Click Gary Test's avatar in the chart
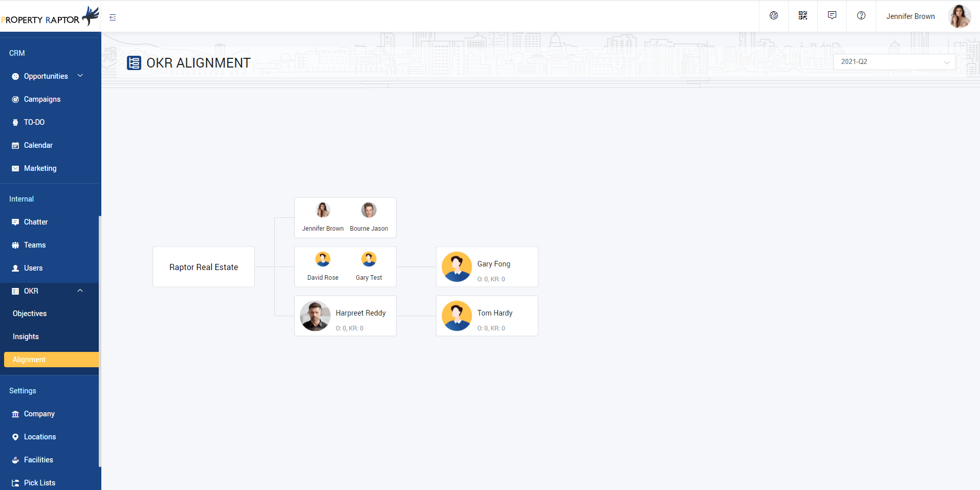This screenshot has height=490, width=980. pos(369,259)
